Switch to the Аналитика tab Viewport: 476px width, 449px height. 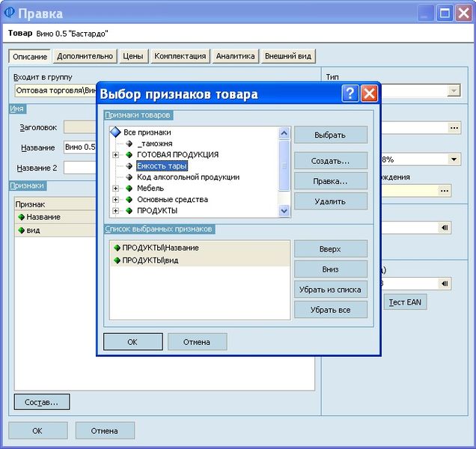click(x=235, y=56)
